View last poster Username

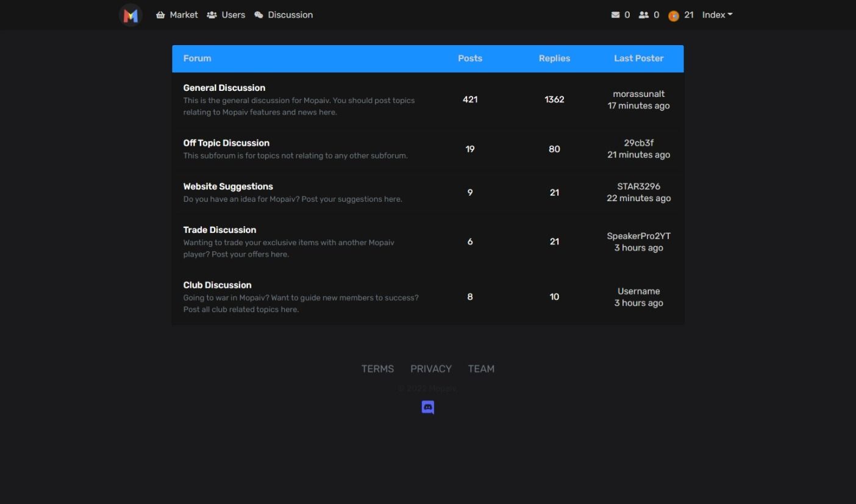[x=638, y=291]
